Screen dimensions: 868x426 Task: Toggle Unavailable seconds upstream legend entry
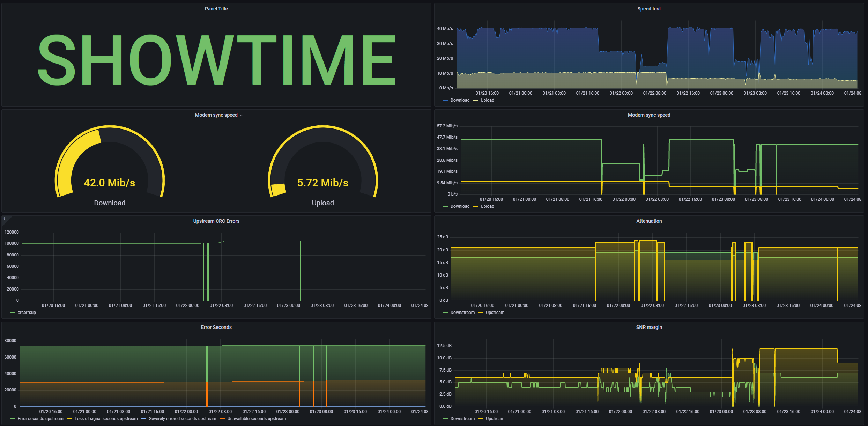pos(256,419)
